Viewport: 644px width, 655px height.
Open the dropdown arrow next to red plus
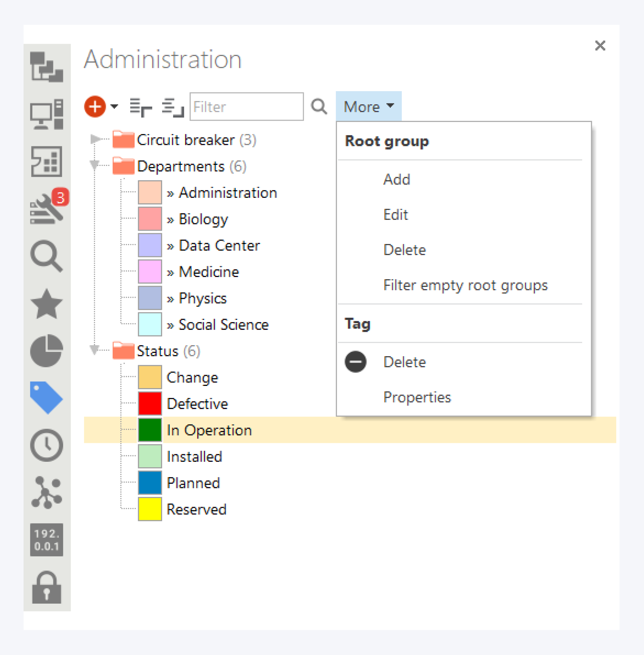tap(114, 106)
